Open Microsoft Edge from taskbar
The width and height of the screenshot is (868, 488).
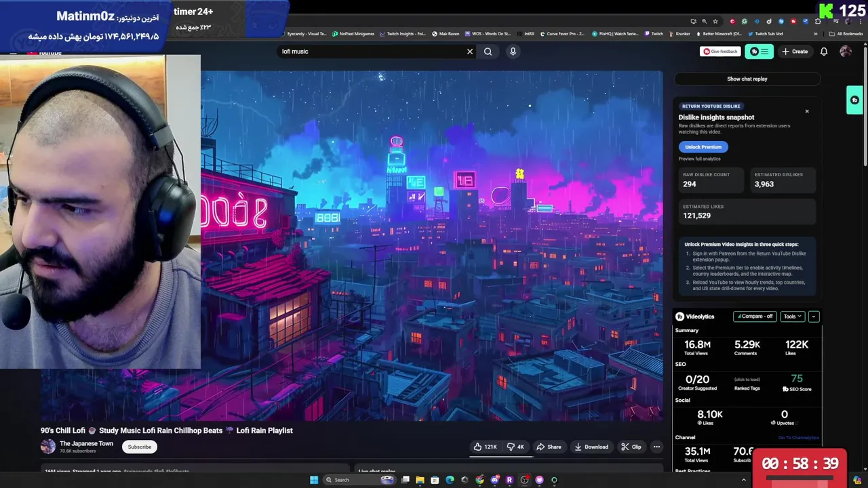pyautogui.click(x=450, y=480)
